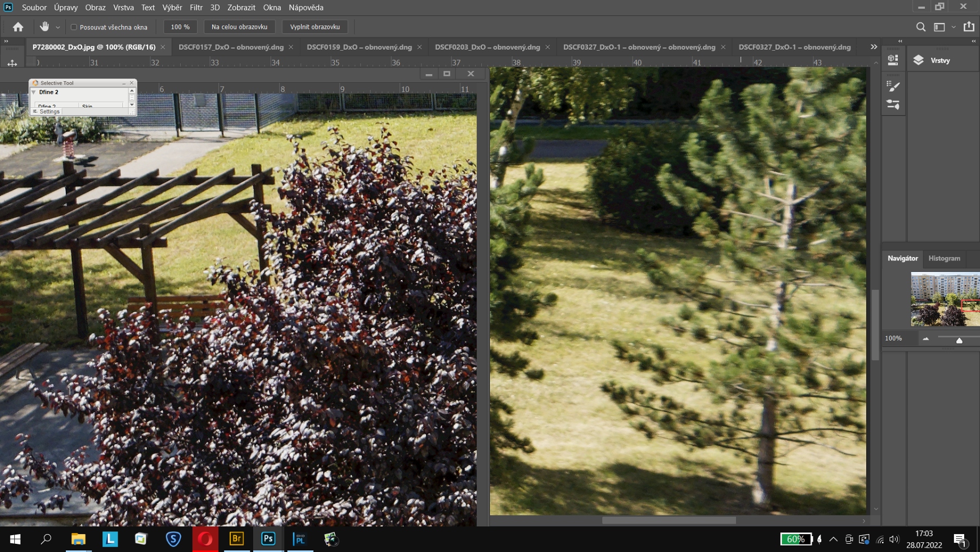Show more document tabs via double-arrow

pyautogui.click(x=874, y=47)
